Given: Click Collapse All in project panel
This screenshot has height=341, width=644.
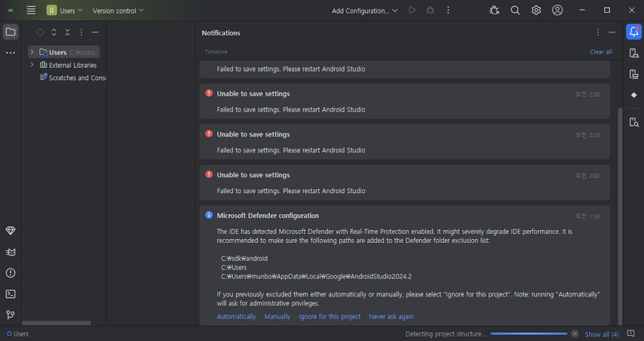Looking at the screenshot, I should tap(68, 32).
